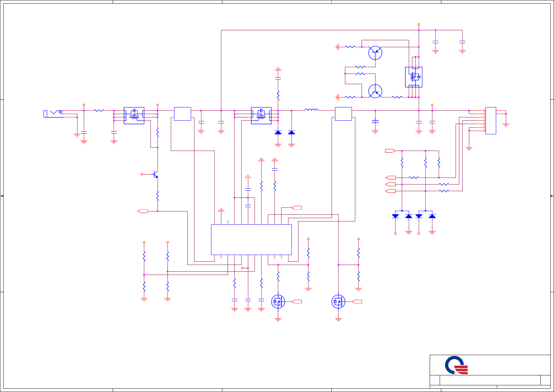Select the left bottom circled N-MOSFET
The image size is (554, 392).
[x=278, y=302]
